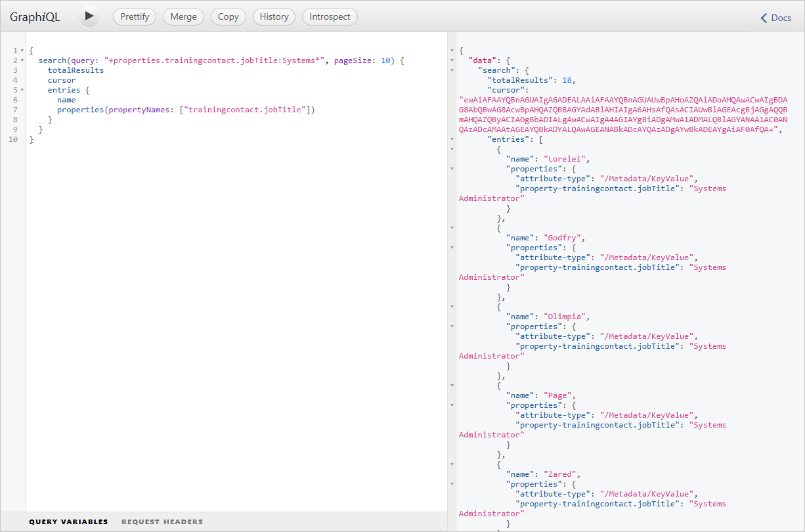Open the Docs panel chevron
This screenshot has height=532, width=805.
(x=764, y=18)
